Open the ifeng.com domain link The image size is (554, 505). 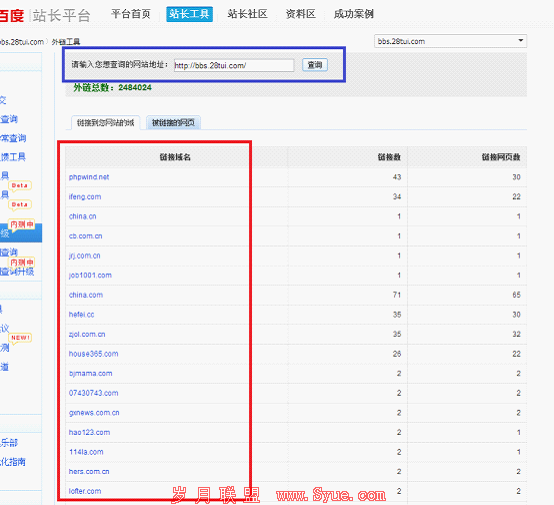click(85, 197)
